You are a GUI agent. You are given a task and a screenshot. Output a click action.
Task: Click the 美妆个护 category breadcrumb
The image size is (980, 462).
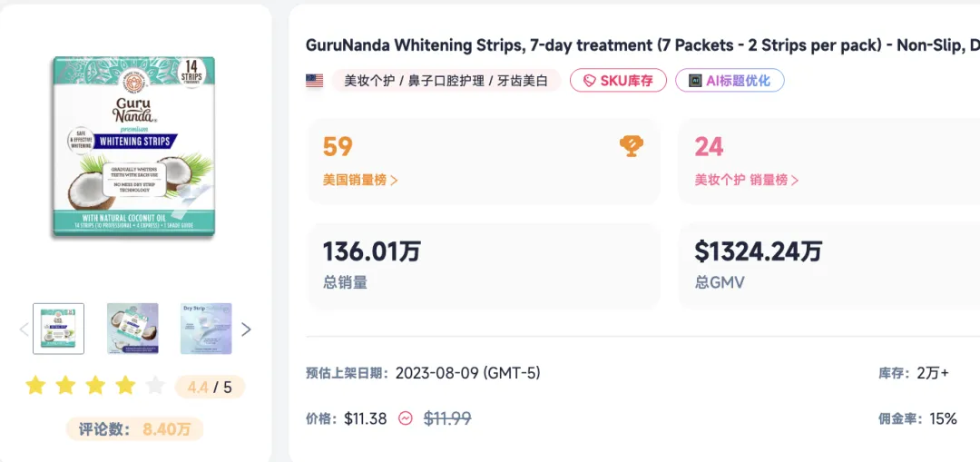coord(368,81)
